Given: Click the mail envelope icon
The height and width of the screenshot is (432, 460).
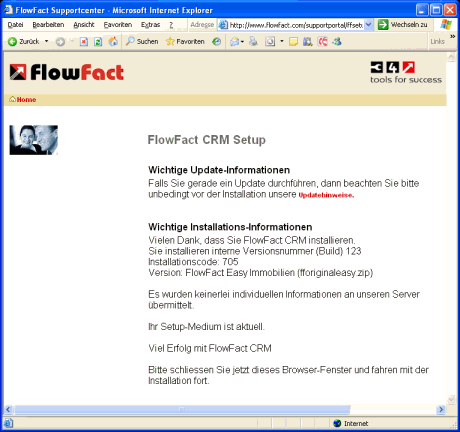Looking at the screenshot, I should [235, 42].
